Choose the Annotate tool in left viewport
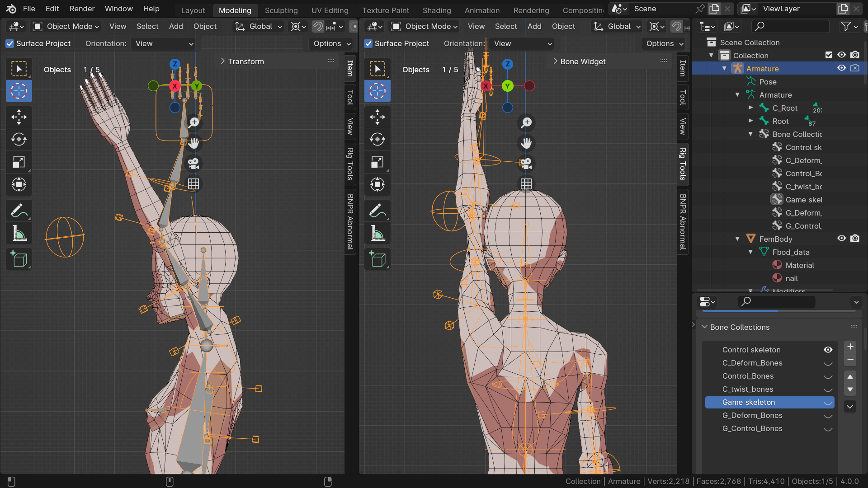 click(19, 211)
